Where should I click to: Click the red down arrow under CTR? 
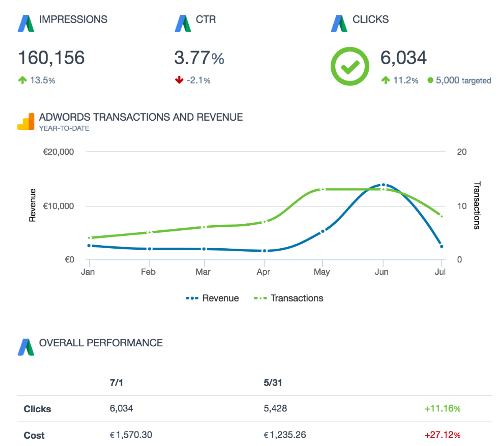coord(179,80)
